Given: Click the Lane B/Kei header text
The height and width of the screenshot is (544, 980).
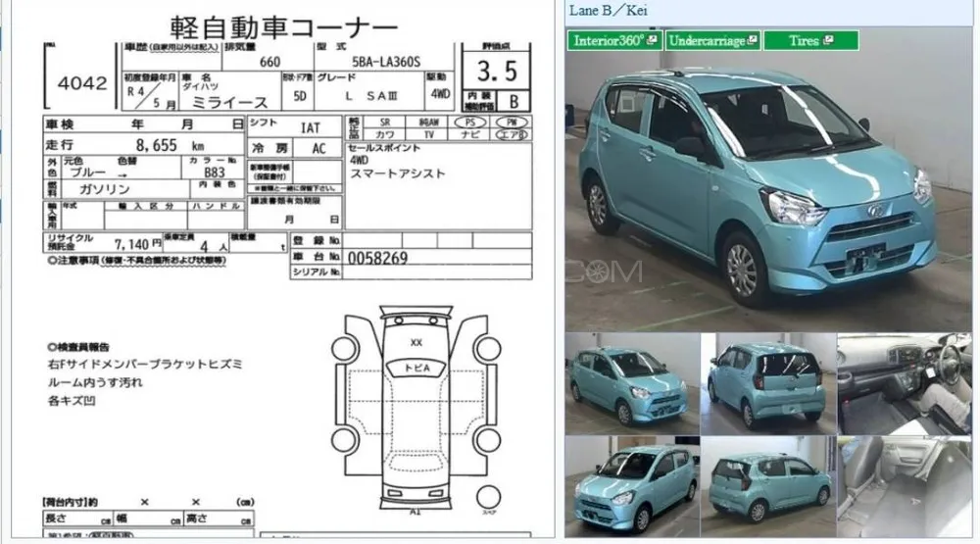Looking at the screenshot, I should (609, 11).
